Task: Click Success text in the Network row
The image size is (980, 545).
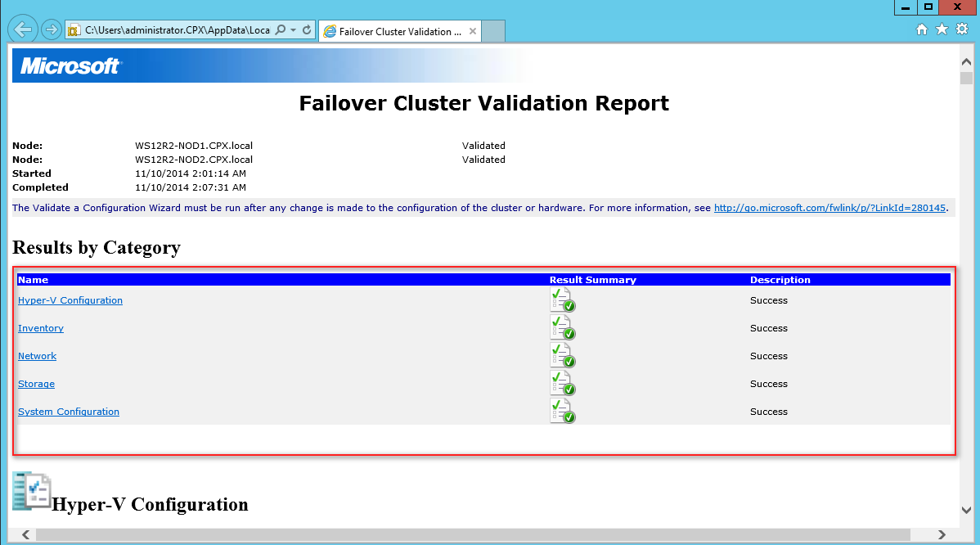Action: click(x=769, y=356)
